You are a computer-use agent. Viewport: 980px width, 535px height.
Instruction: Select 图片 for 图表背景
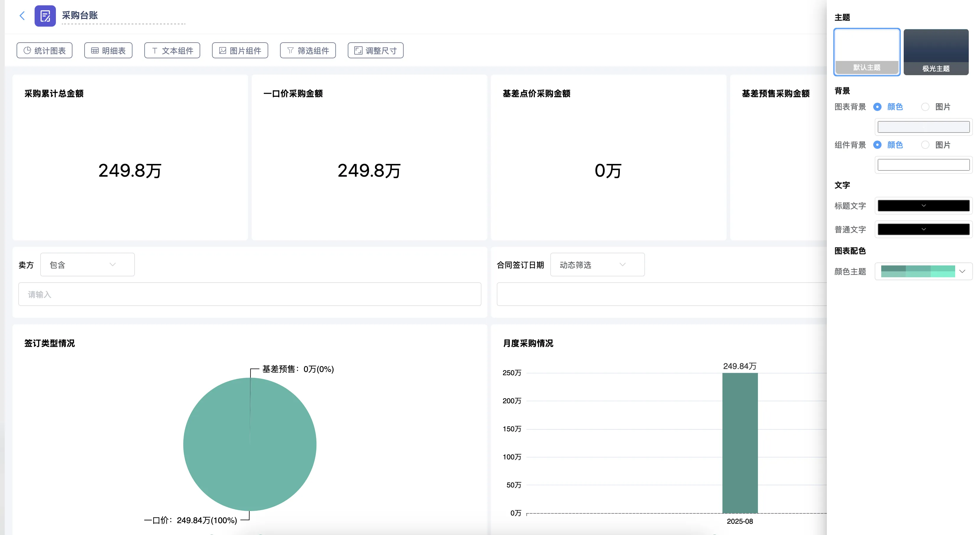[x=925, y=107]
